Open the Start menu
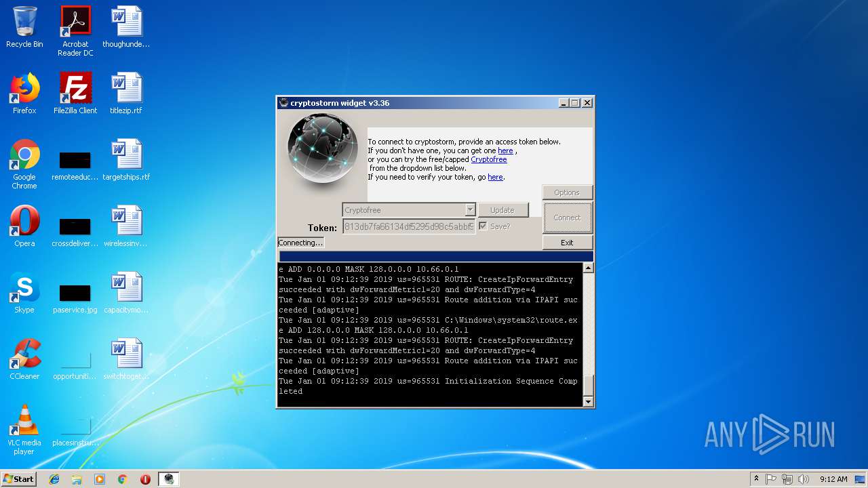Image resolution: width=868 pixels, height=488 pixels. pyautogui.click(x=18, y=479)
